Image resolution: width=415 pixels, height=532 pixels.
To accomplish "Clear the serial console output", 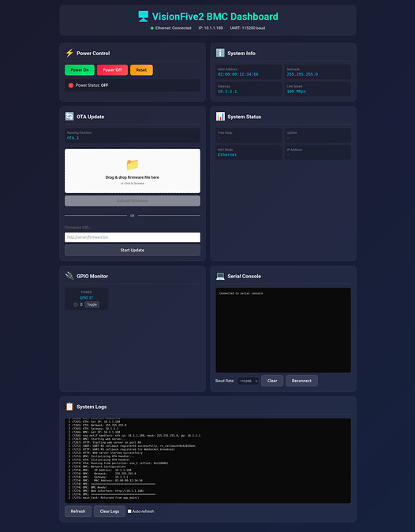I will pos(272,381).
